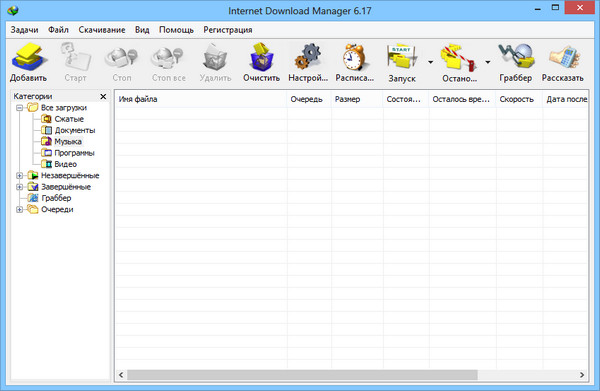Select the Граббер tree node

pos(49,198)
